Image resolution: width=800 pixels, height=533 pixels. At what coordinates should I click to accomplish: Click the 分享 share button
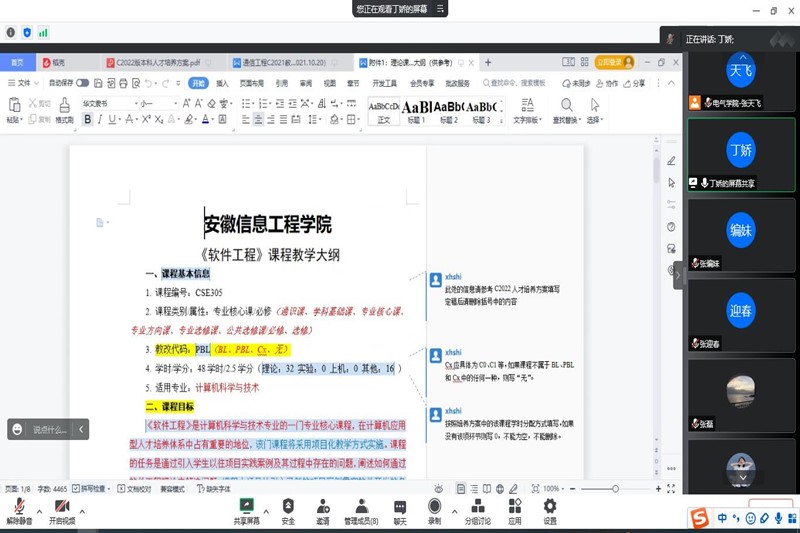click(x=634, y=83)
